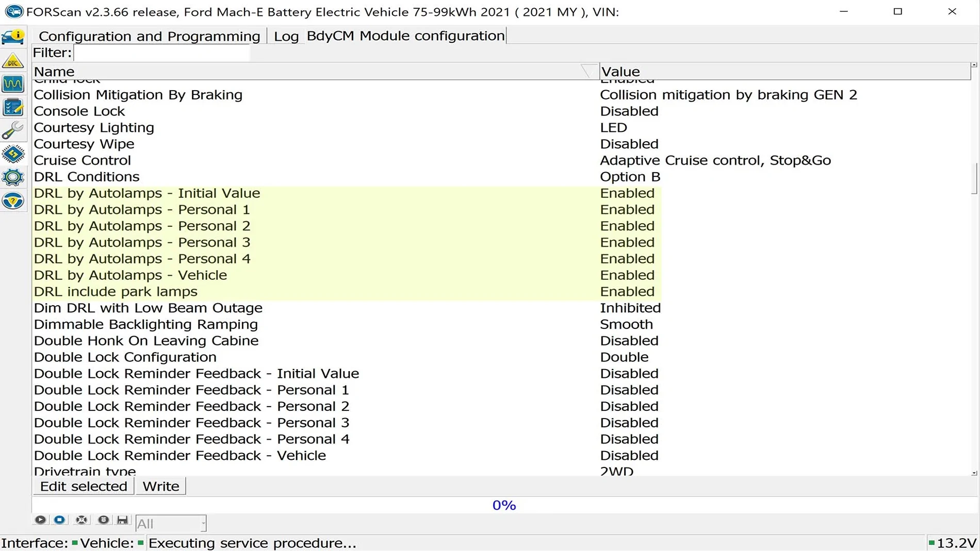This screenshot has width=980, height=551.
Task: Click the Smooth value cell
Action: [x=626, y=324]
